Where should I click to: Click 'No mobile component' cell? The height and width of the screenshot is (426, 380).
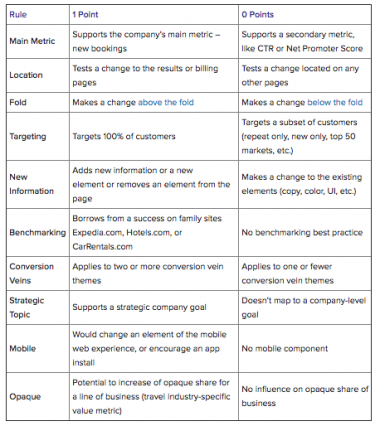305,348
